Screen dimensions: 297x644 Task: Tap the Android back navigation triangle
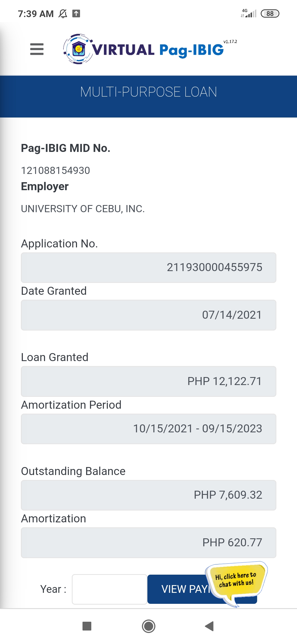click(210, 626)
